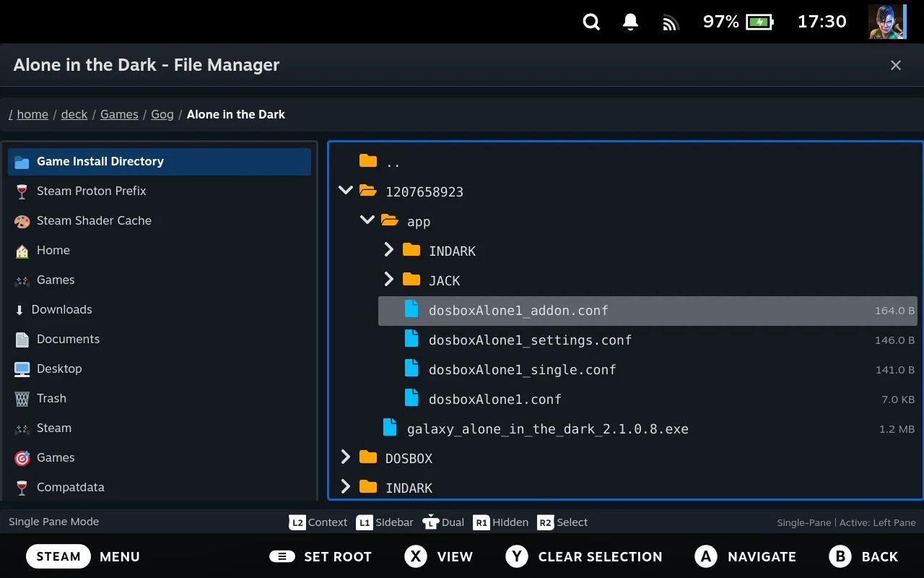Expand the INDARK folder inside app
The height and width of the screenshot is (578, 924).
(x=389, y=250)
